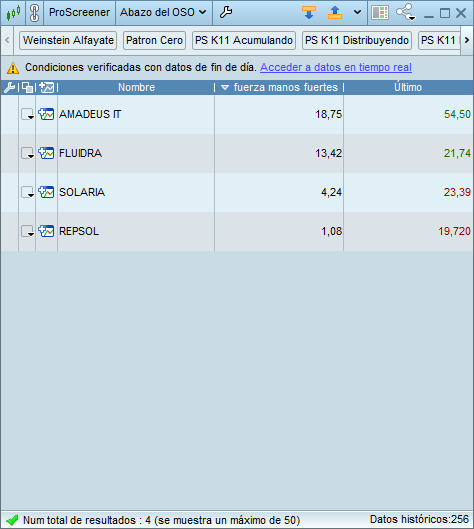Viewport: 474px width, 529px height.
Task: Open new chart for AMADEUS IT
Action: 46,114
